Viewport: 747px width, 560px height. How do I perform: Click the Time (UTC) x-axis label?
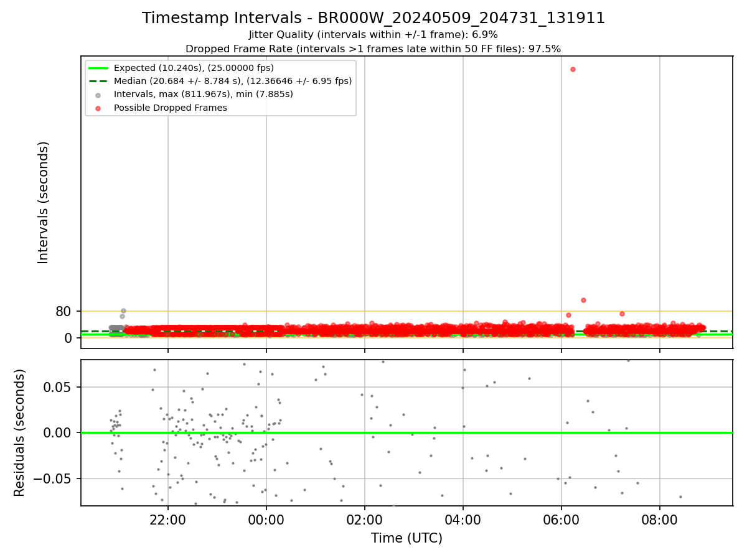pyautogui.click(x=406, y=538)
